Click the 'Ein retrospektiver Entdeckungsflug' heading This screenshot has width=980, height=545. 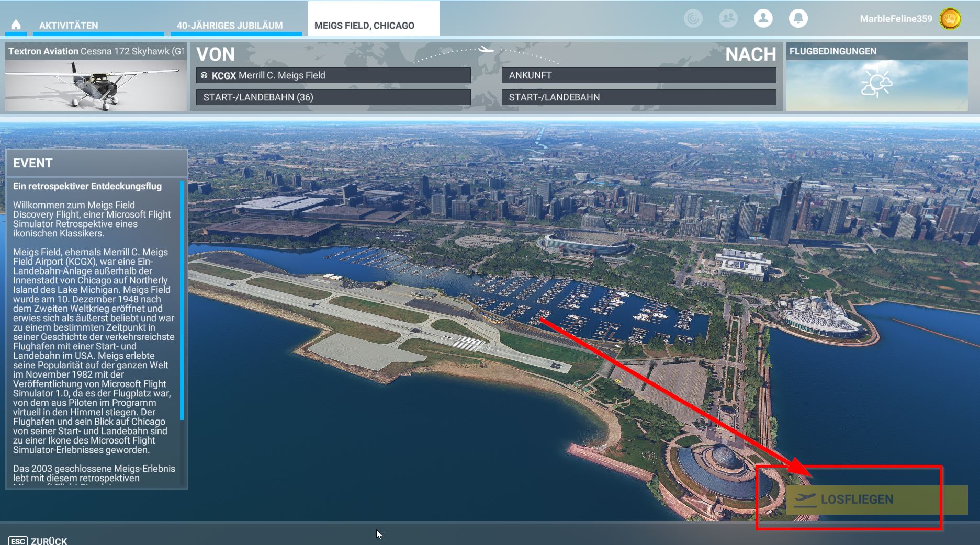[87, 186]
